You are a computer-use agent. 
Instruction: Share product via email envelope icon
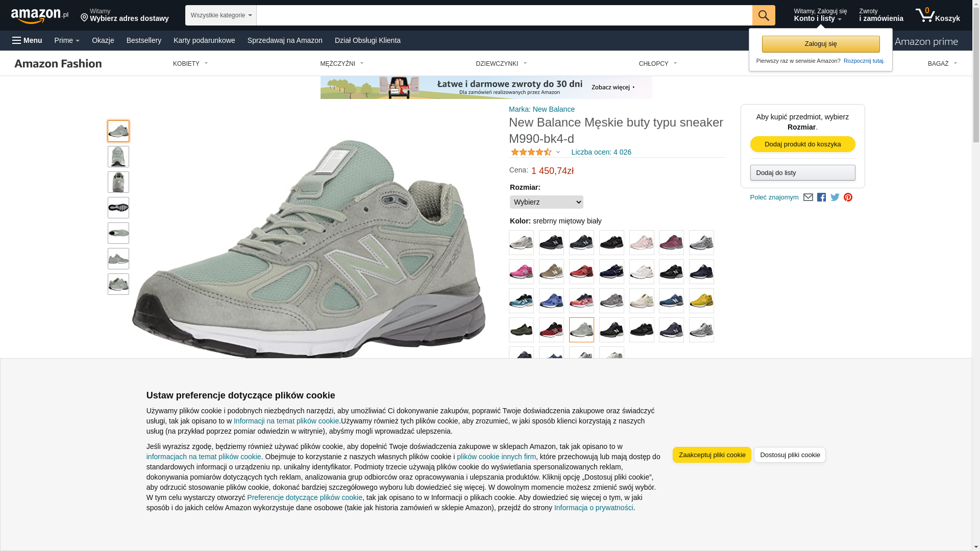808,197
